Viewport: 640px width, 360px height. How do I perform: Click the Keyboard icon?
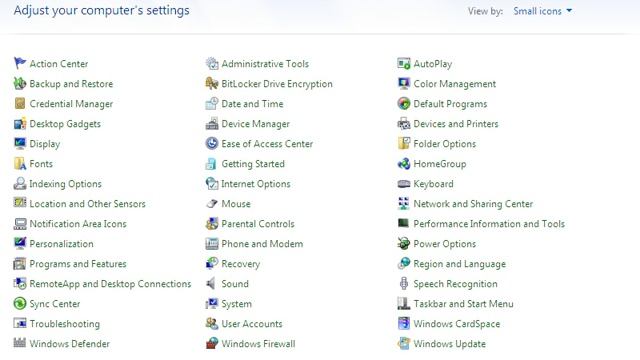[404, 183]
